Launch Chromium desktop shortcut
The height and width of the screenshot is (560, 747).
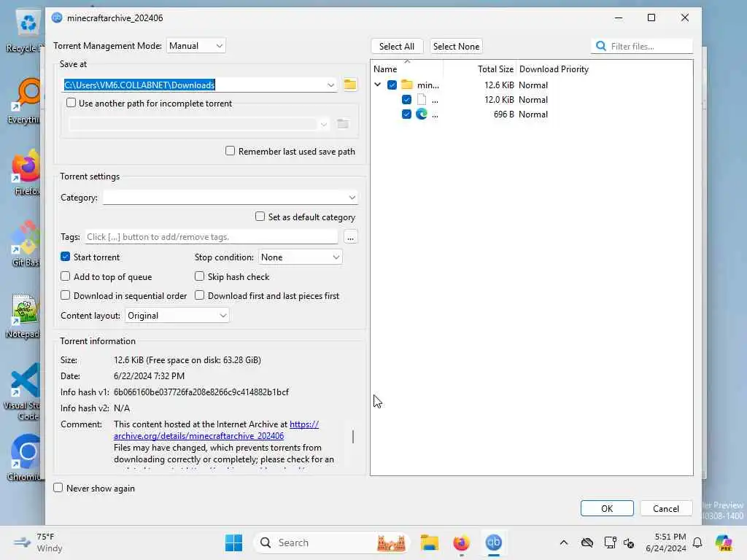pyautogui.click(x=26, y=458)
